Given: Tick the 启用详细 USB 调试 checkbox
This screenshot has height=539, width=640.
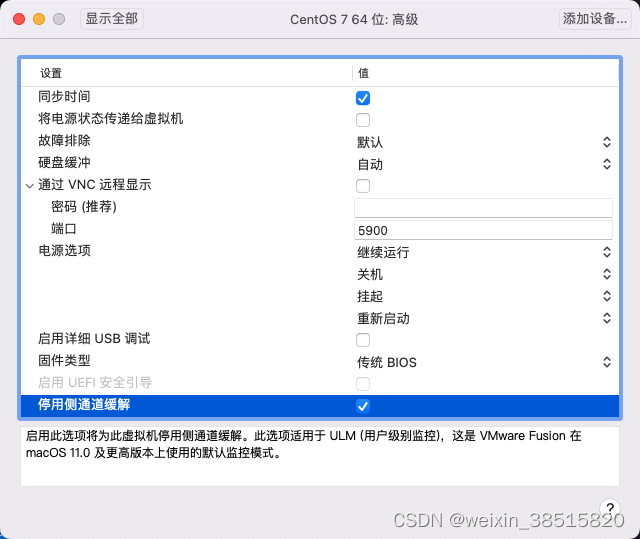Looking at the screenshot, I should pyautogui.click(x=363, y=340).
